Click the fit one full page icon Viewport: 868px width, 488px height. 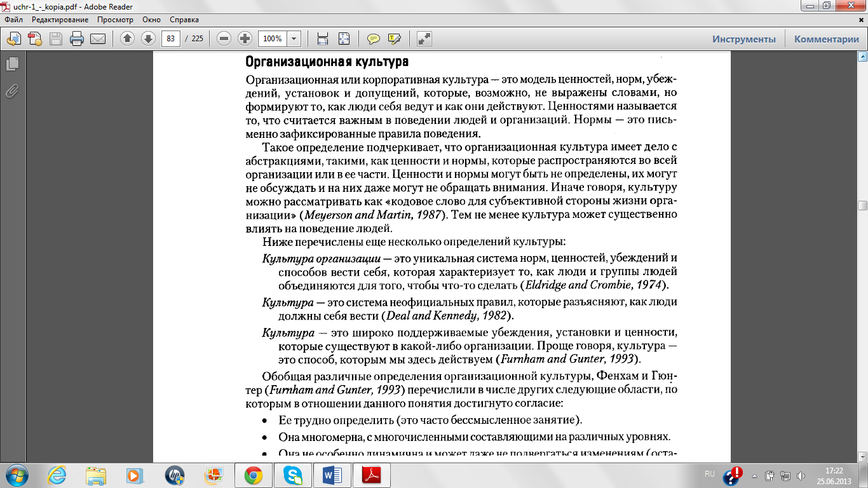tap(344, 39)
